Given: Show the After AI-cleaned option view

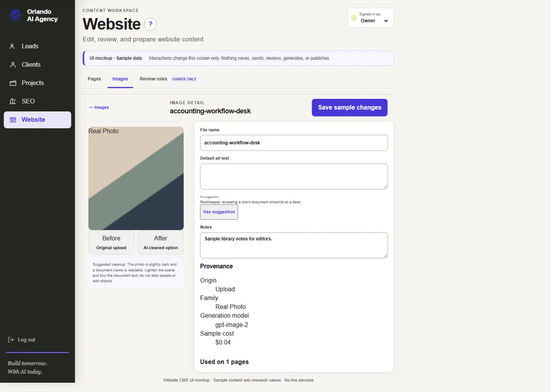Looking at the screenshot, I should point(161,242).
